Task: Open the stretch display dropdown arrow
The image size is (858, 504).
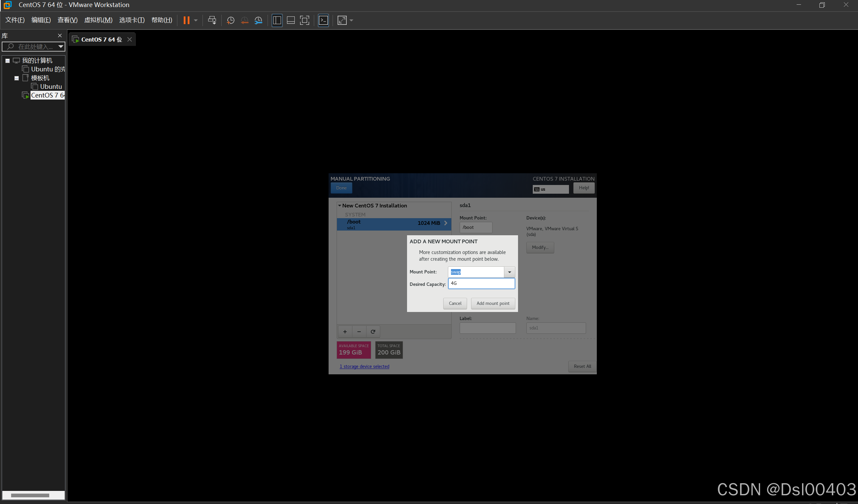Action: coord(351,20)
